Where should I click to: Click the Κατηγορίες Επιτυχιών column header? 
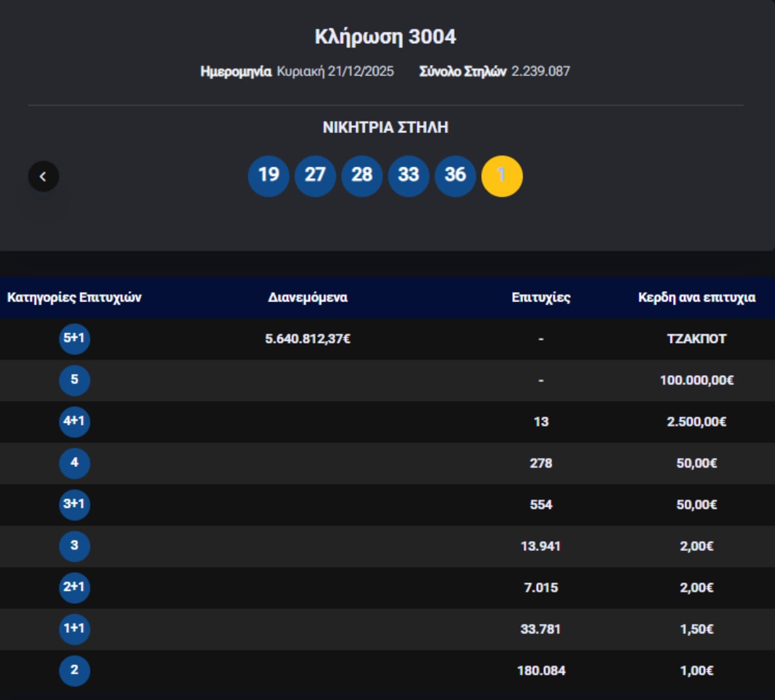coord(74,298)
